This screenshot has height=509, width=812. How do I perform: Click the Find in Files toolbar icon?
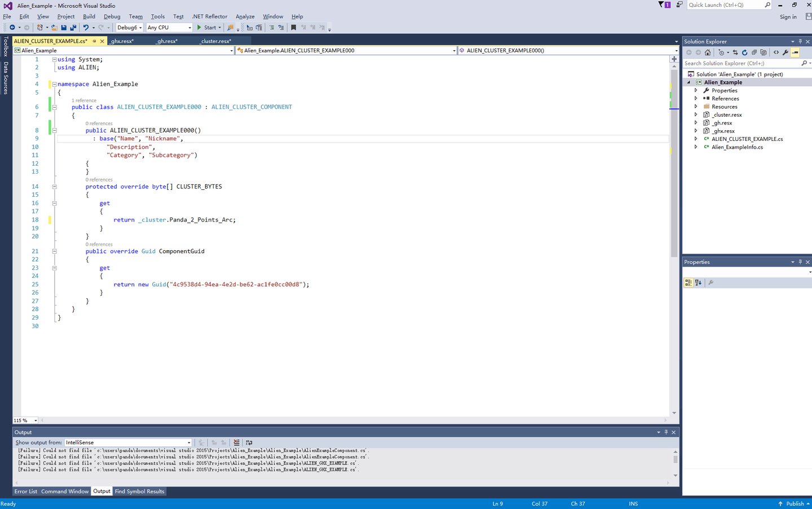(230, 27)
